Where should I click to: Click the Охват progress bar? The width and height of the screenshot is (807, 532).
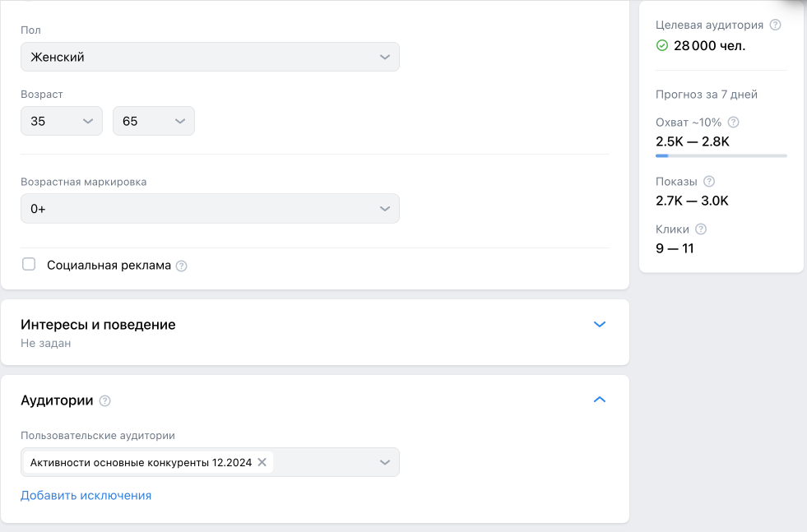721,155
